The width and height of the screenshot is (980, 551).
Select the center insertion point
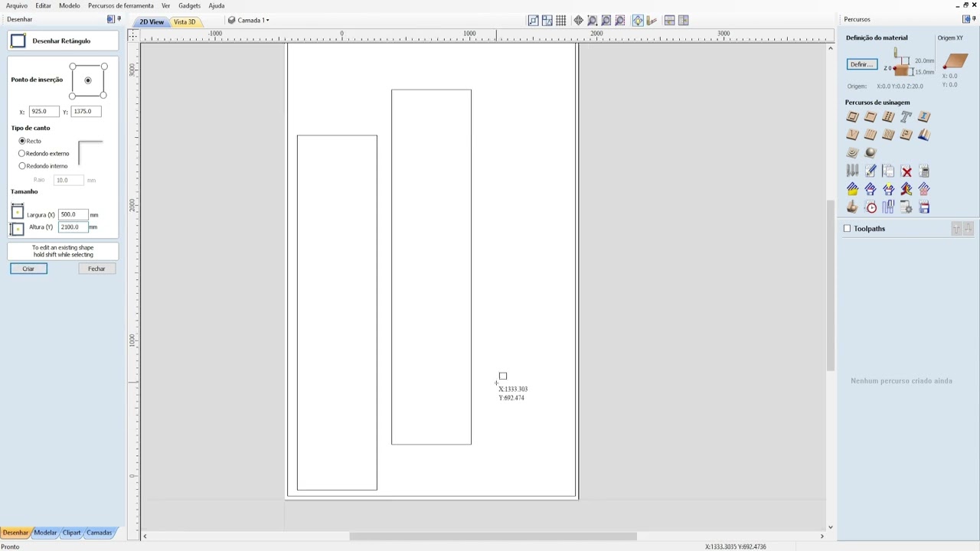88,80
